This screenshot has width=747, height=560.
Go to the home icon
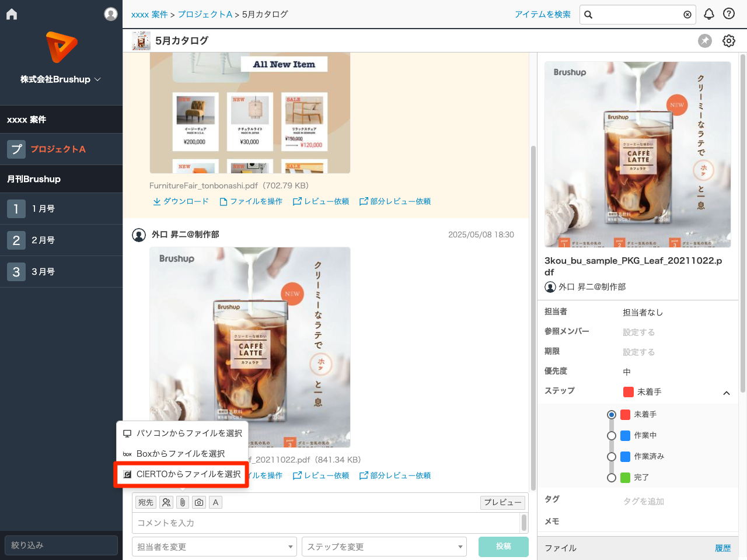12,14
